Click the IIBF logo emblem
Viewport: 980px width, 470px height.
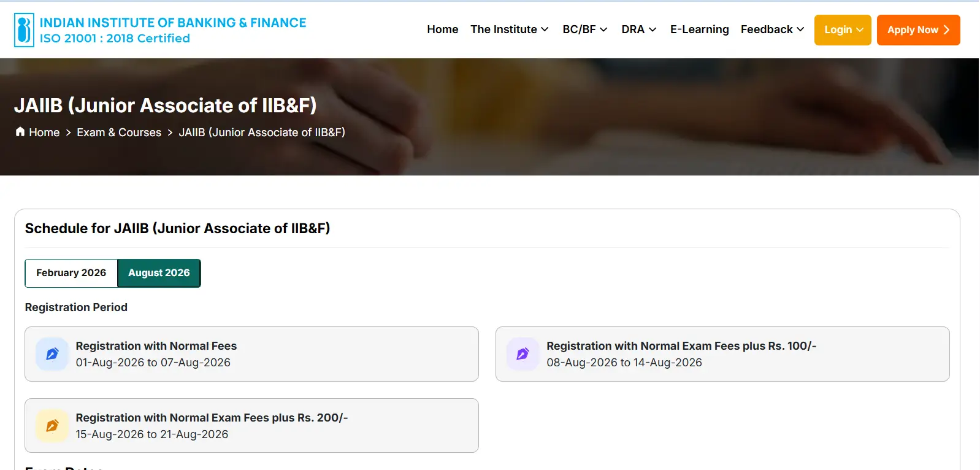(24, 30)
